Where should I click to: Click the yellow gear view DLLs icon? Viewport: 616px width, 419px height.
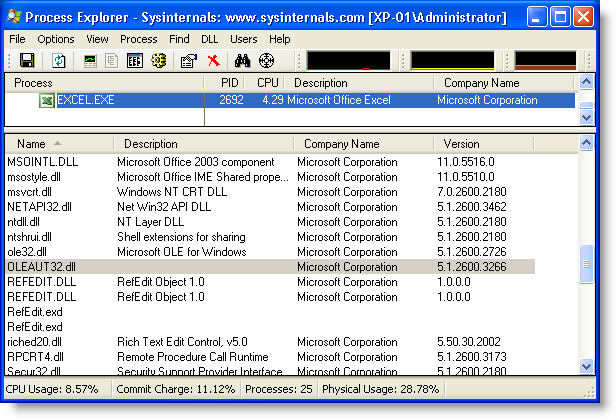(159, 60)
